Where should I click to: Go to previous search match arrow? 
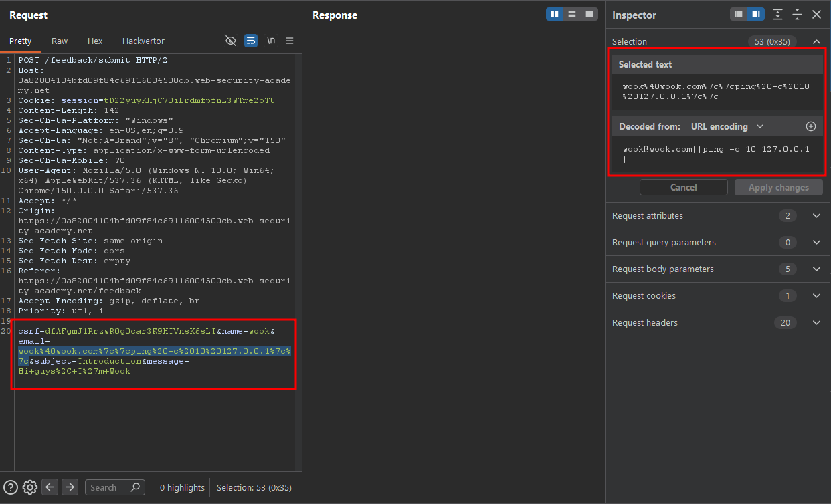(x=50, y=487)
